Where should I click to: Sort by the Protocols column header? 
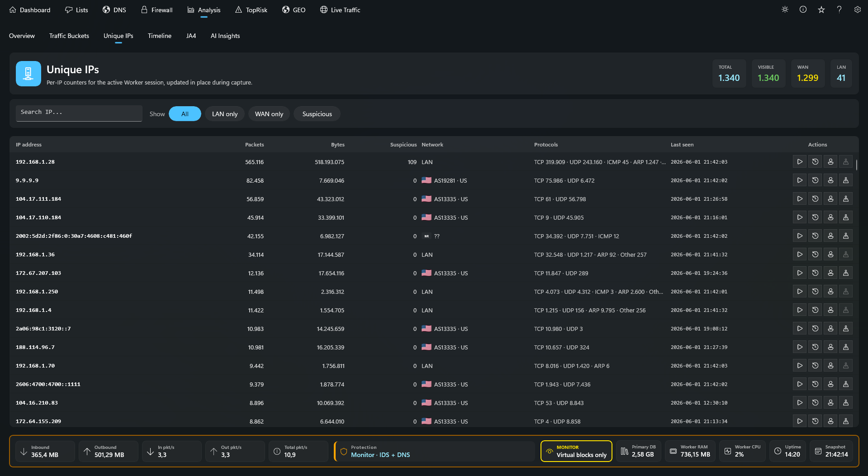(546, 145)
